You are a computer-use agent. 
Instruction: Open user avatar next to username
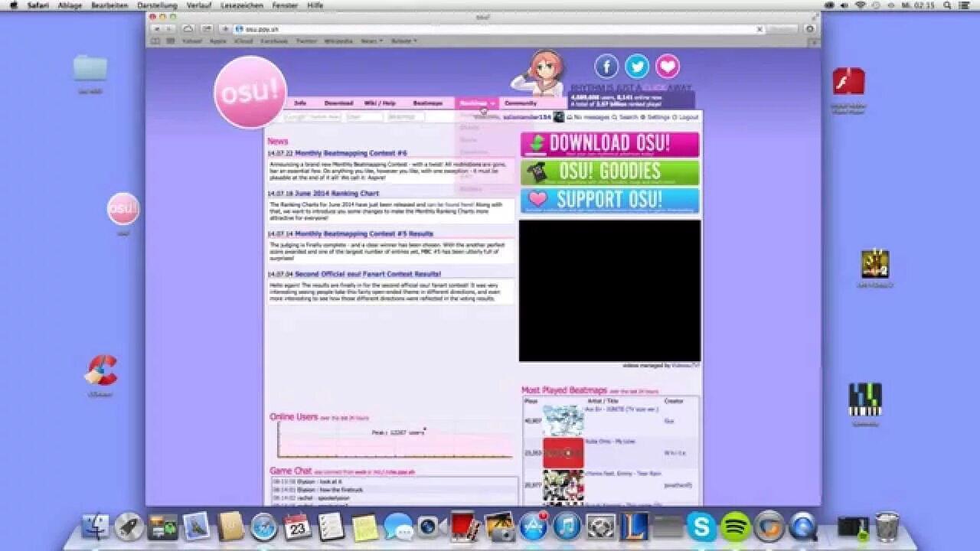point(559,117)
